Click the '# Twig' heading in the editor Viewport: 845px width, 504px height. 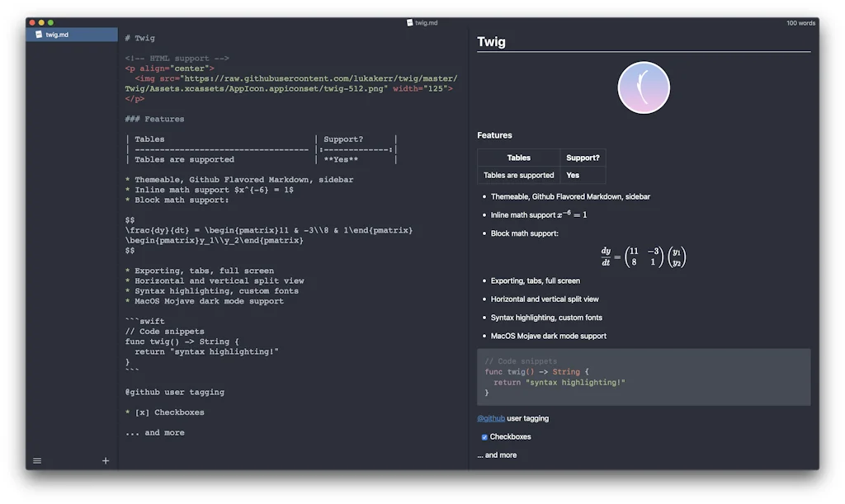pos(139,37)
